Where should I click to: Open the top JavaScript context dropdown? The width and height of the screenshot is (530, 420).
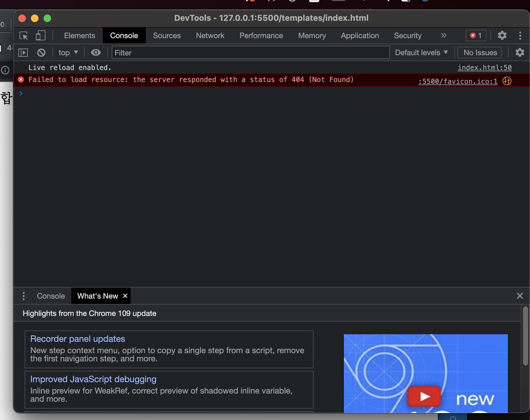(68, 53)
